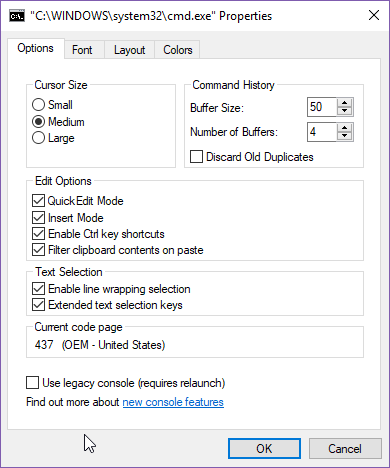Enable Use legacy console checkbox
Viewport: 390px width, 468px height.
[x=32, y=383]
